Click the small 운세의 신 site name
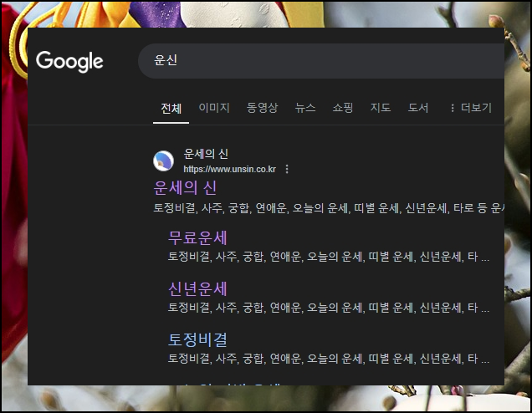 206,154
